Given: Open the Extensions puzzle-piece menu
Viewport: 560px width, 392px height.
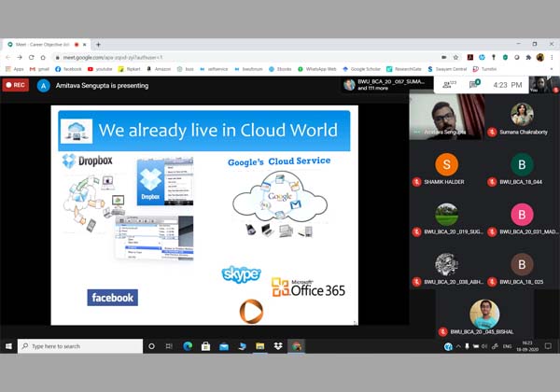Looking at the screenshot, I should coord(528,58).
